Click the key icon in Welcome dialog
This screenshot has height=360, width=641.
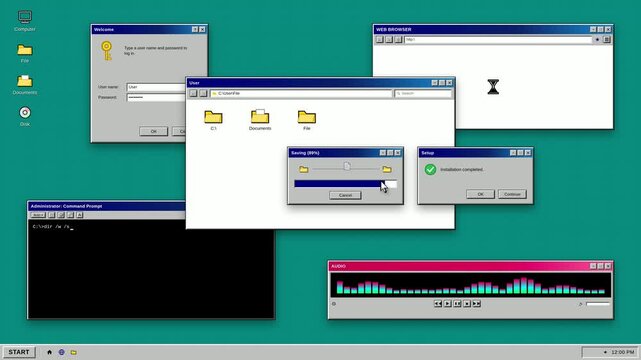click(x=107, y=51)
